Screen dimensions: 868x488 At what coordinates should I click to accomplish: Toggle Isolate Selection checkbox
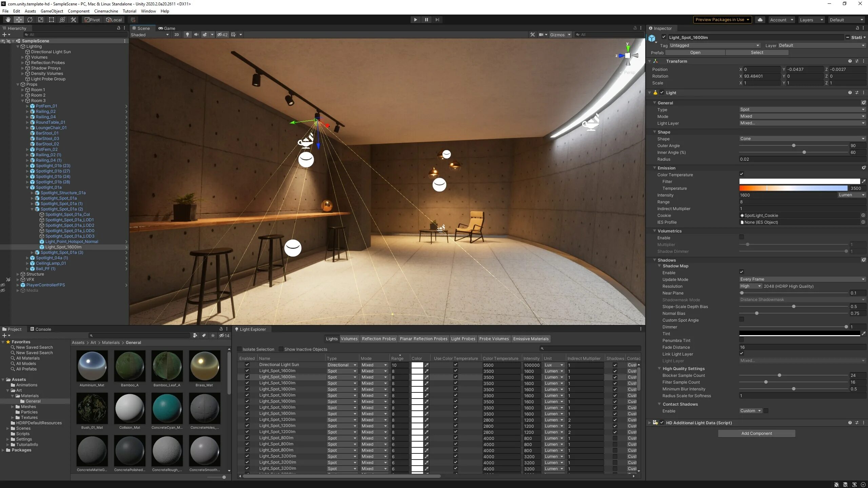coord(240,349)
